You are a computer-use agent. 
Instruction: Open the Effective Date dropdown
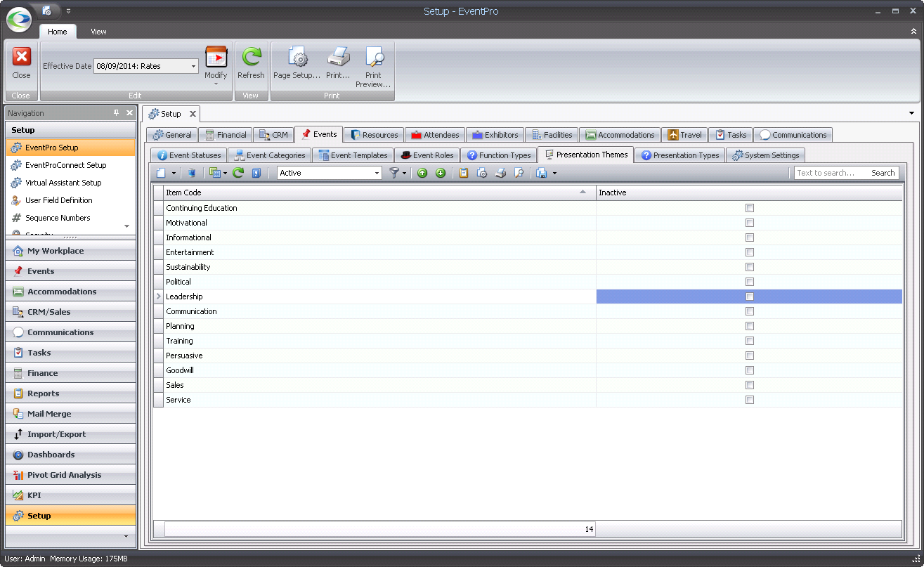[x=194, y=66]
